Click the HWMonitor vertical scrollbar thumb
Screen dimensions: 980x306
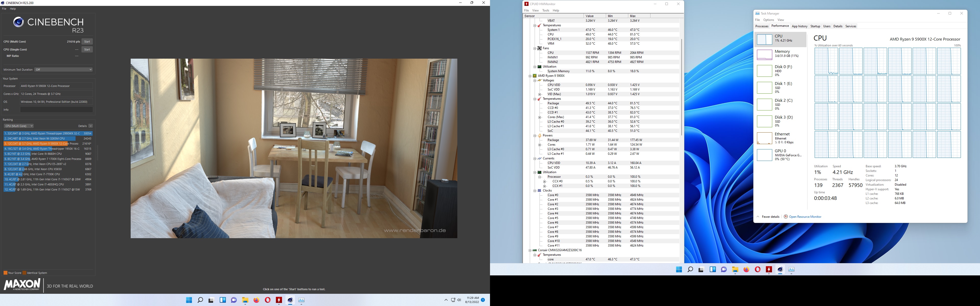pos(681,87)
